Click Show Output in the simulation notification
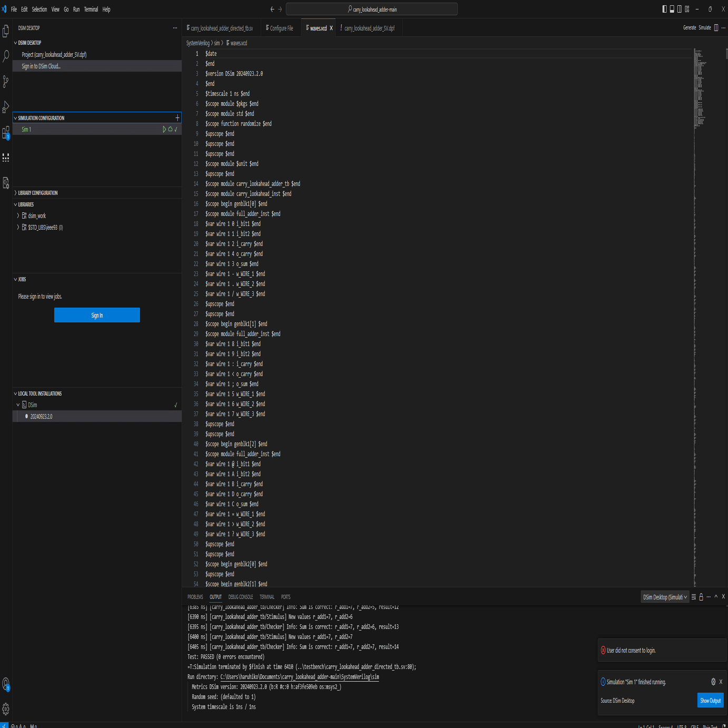The image size is (728, 728). [x=710, y=701]
